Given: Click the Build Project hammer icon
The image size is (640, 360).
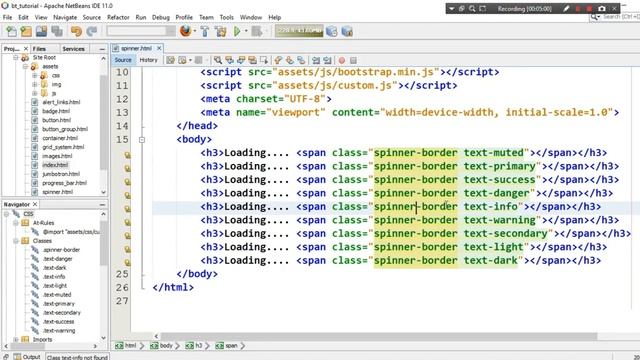Looking at the screenshot, I should (x=205, y=31).
